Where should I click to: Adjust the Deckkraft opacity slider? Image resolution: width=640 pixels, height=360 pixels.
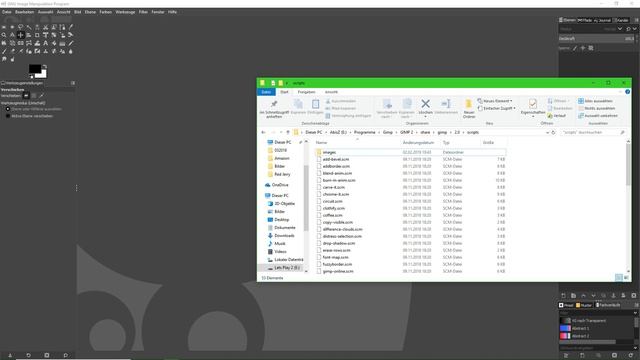tap(596, 38)
